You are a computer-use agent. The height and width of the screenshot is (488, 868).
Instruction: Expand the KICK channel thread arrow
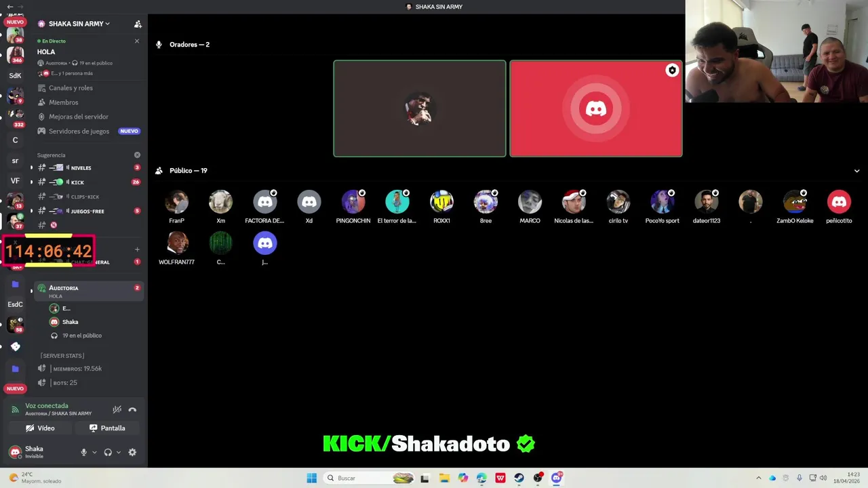click(31, 182)
